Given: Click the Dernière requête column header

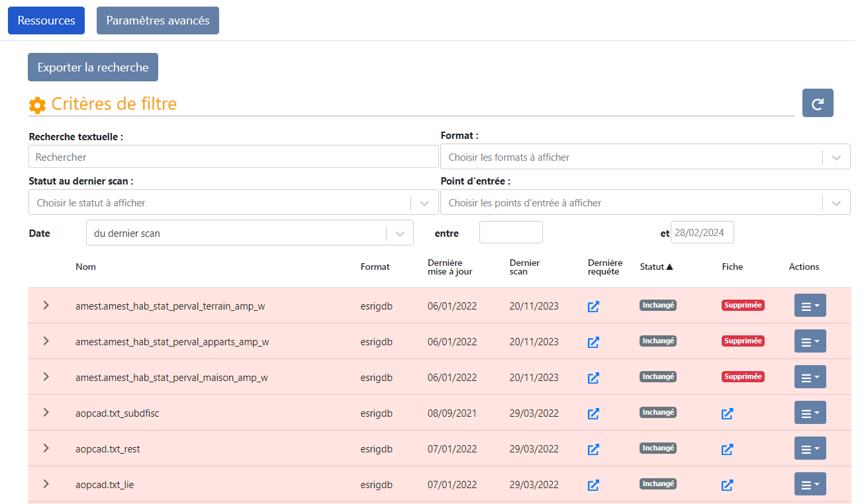Looking at the screenshot, I should 605,267.
